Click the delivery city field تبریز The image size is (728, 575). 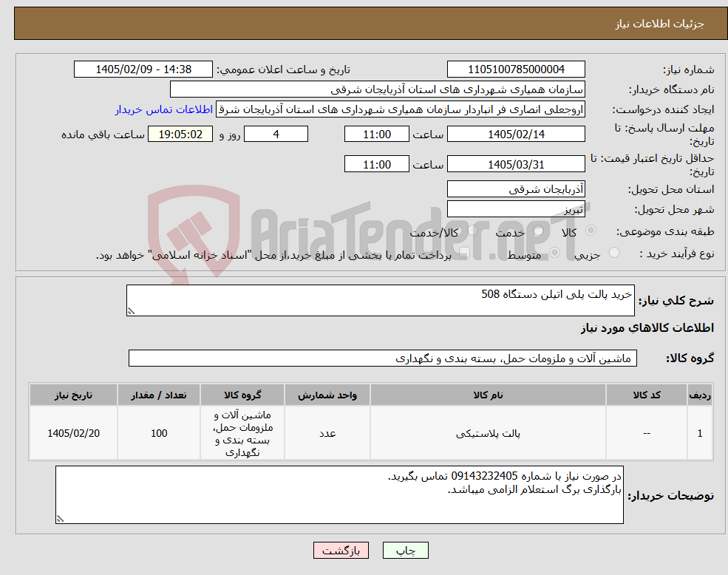[516, 209]
